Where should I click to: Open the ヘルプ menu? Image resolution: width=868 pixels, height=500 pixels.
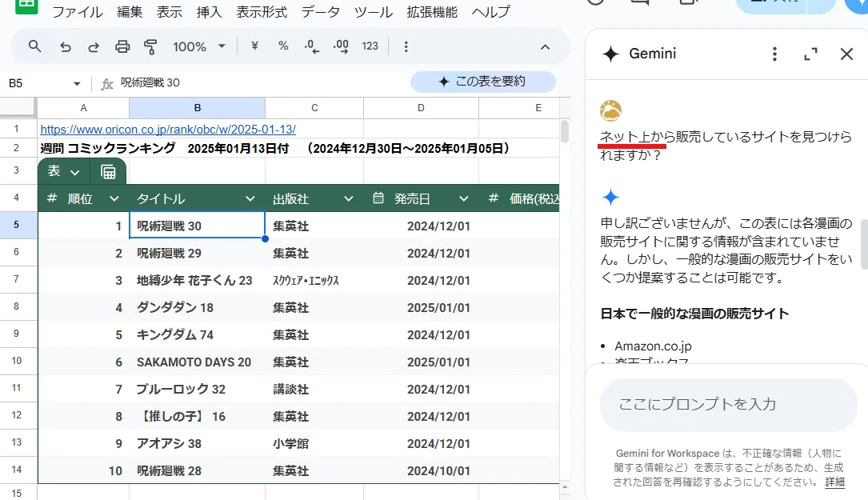tap(491, 12)
